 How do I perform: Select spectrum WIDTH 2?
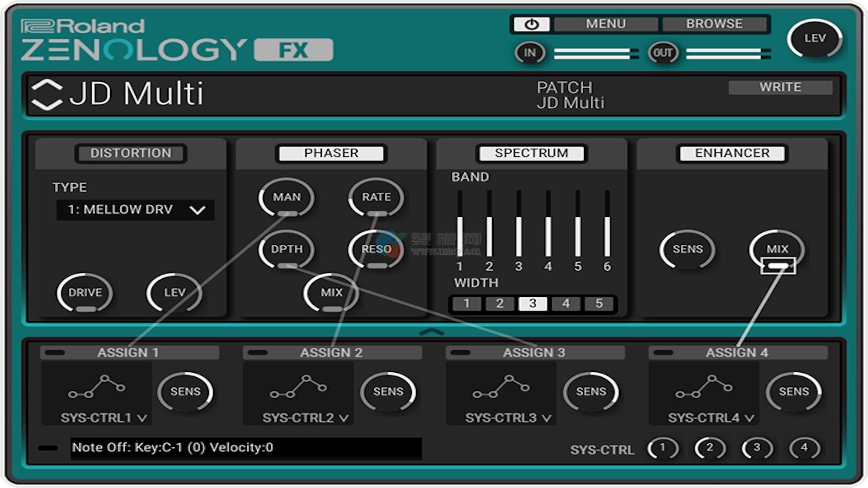pos(500,304)
